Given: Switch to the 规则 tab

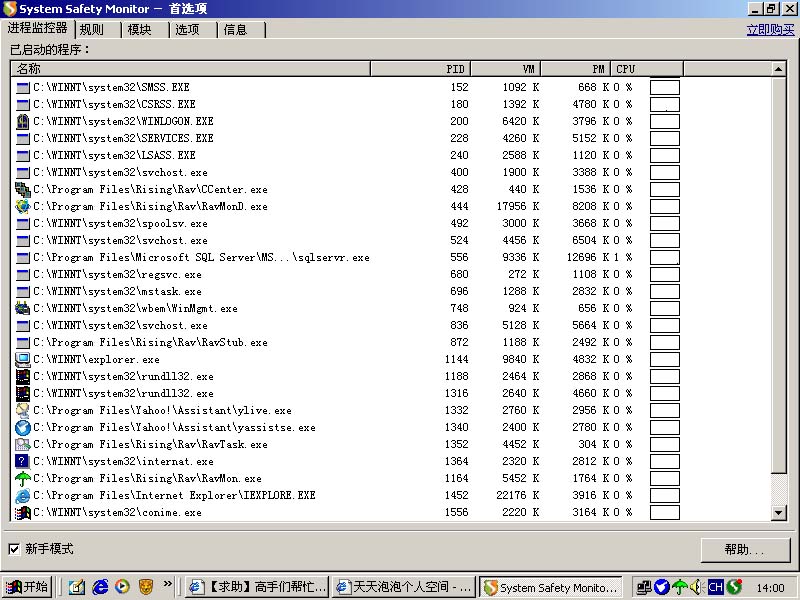Looking at the screenshot, I should pos(98,30).
